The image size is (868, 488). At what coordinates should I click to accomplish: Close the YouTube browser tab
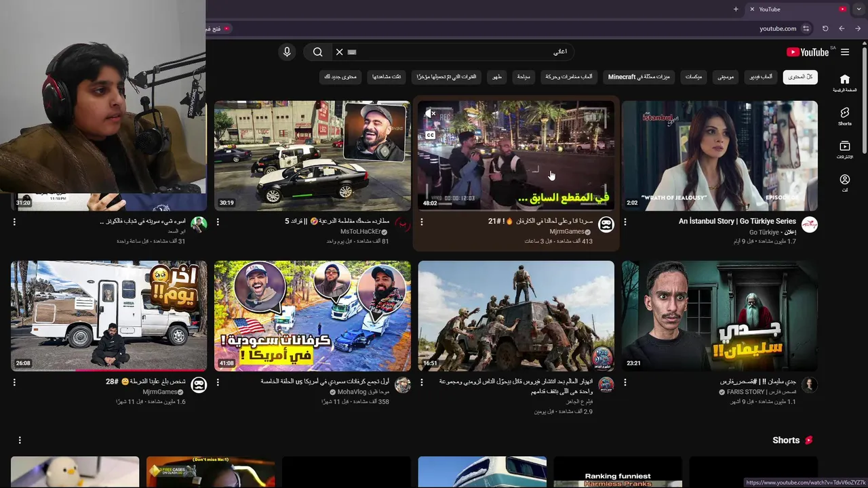[752, 9]
